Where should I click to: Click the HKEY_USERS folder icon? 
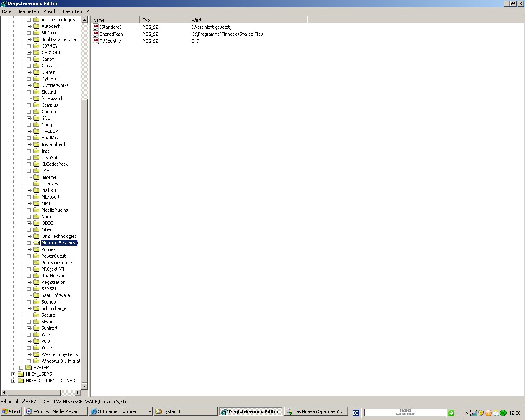(21, 374)
